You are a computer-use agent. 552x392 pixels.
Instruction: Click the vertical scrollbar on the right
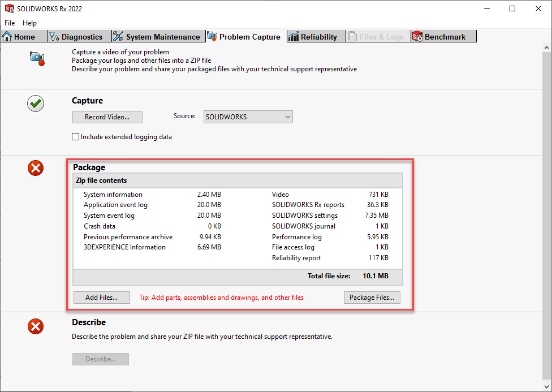point(546,215)
